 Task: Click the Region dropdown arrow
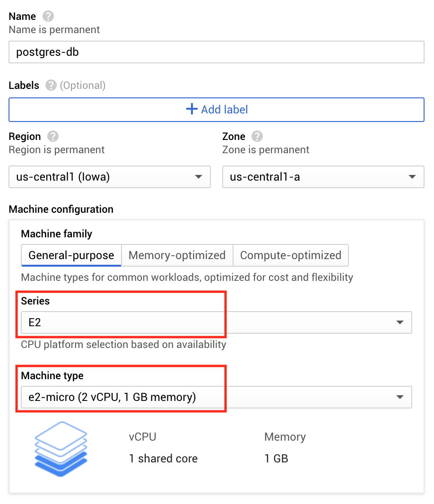tap(199, 177)
